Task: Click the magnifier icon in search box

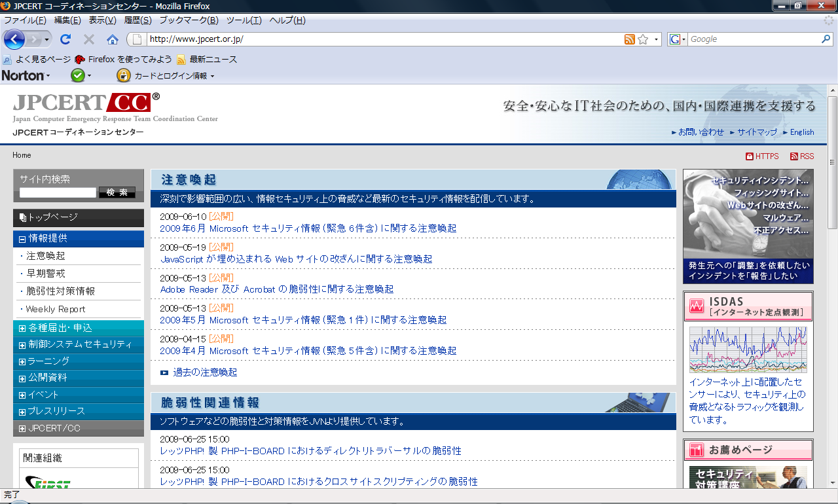Action: pyautogui.click(x=826, y=39)
